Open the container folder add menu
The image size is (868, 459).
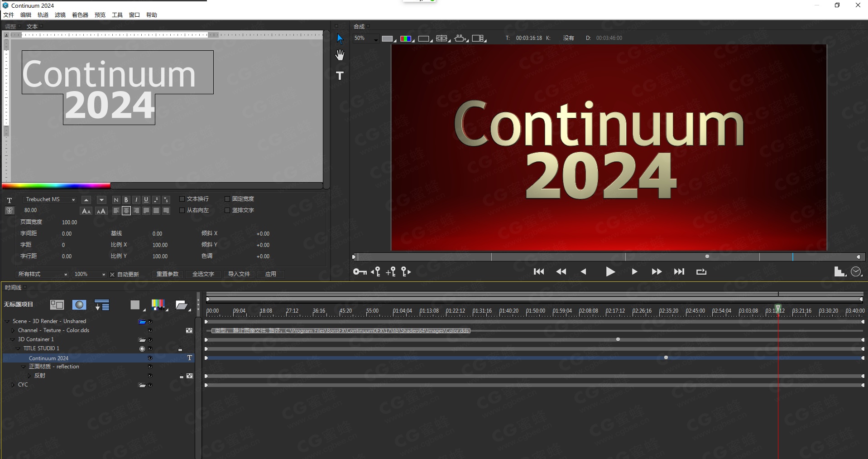coord(183,305)
